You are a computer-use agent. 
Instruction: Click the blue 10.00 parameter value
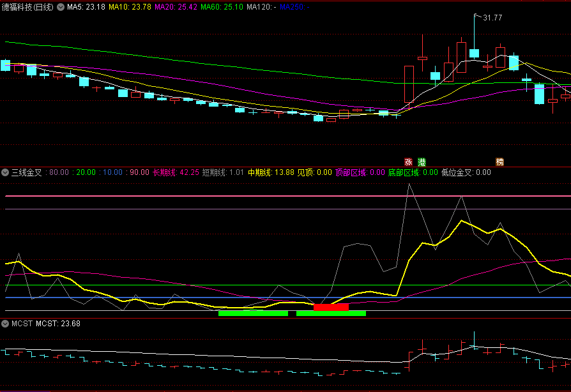[x=112, y=172]
